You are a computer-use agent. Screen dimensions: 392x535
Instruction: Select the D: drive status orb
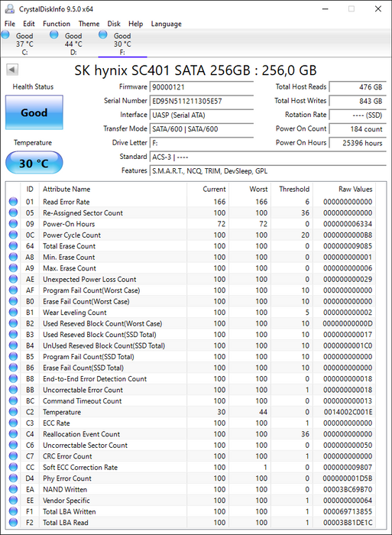54,34
